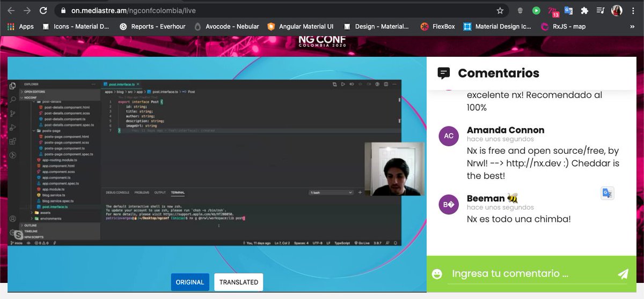644x299 pixels.
Task: Switch the audio to TRANSLATED
Action: [x=239, y=282]
